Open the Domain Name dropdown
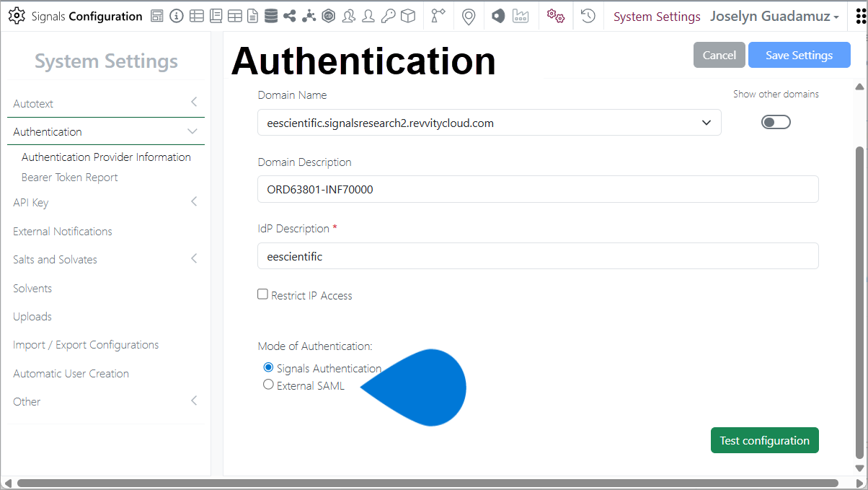 [489, 123]
